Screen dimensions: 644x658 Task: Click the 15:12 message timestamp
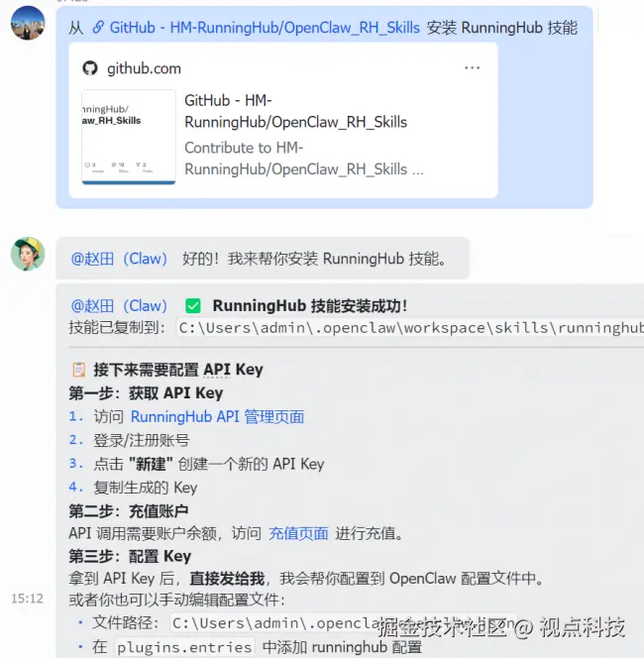(28, 599)
